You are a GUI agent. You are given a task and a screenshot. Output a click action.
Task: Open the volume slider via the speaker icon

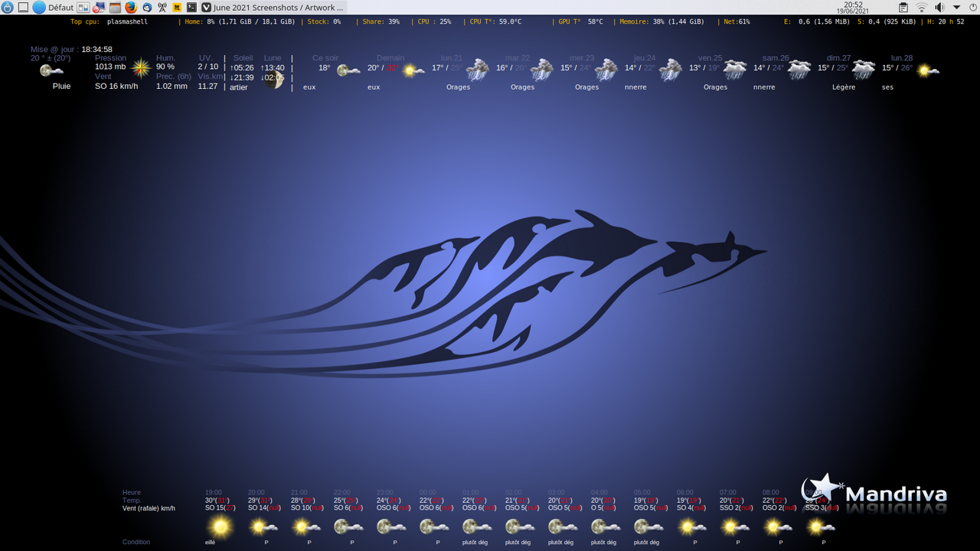coord(939,7)
